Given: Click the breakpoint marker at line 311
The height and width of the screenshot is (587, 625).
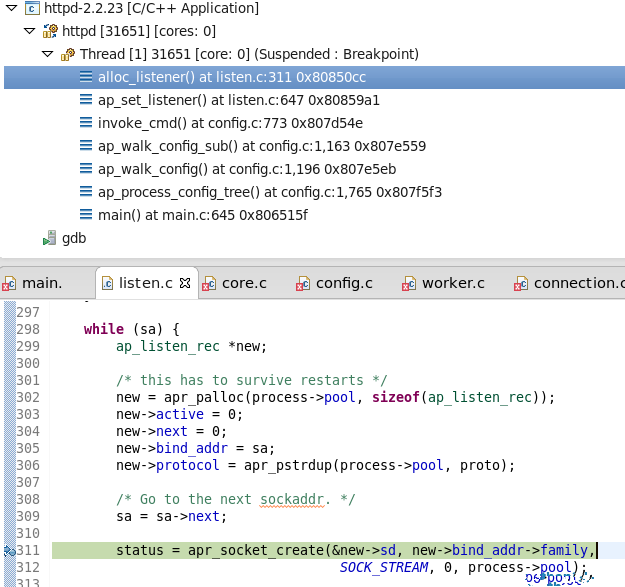Looking at the screenshot, I should click(10, 550).
